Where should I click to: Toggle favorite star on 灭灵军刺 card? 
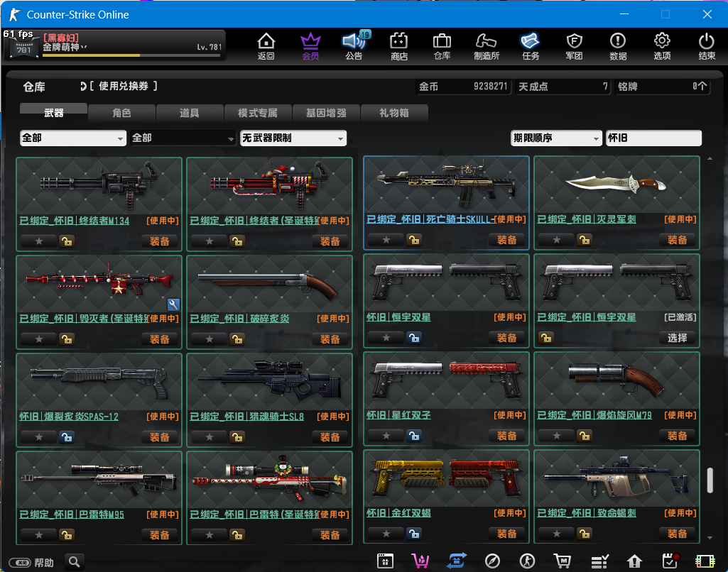[x=557, y=240]
